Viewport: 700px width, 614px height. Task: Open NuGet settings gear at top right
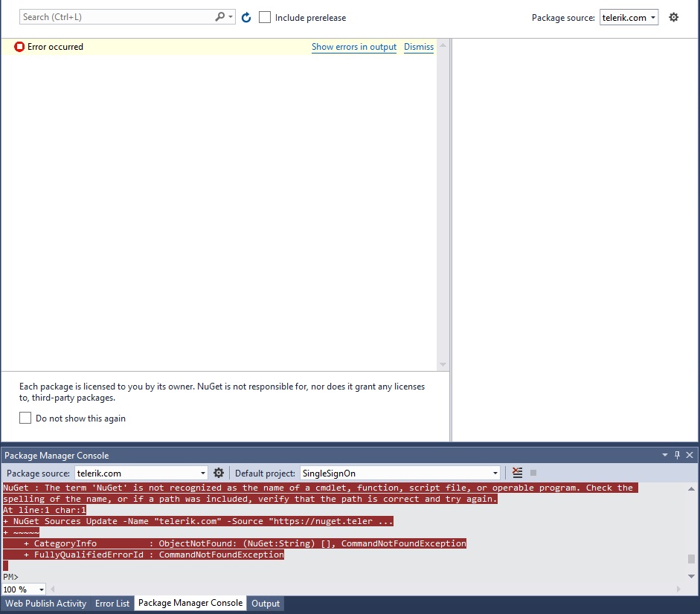tap(673, 17)
